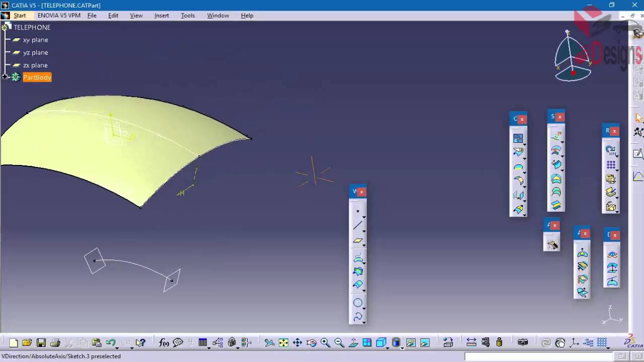Open the ENOVIA V5 VPM menu

[59, 16]
